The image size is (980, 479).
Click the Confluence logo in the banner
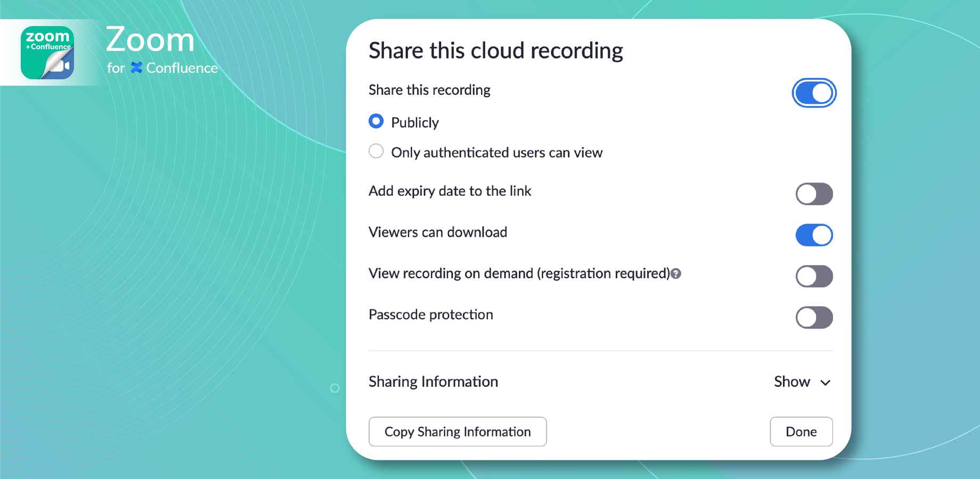[x=137, y=68]
